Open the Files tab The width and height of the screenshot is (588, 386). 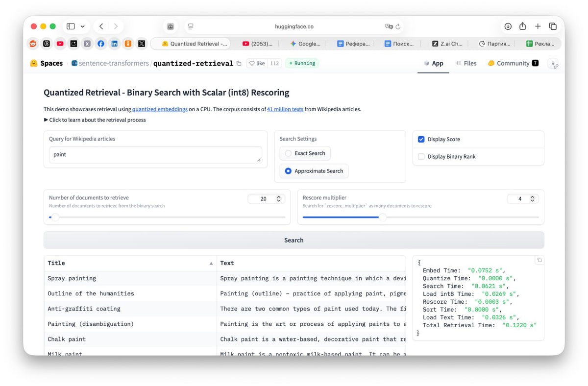tap(465, 63)
